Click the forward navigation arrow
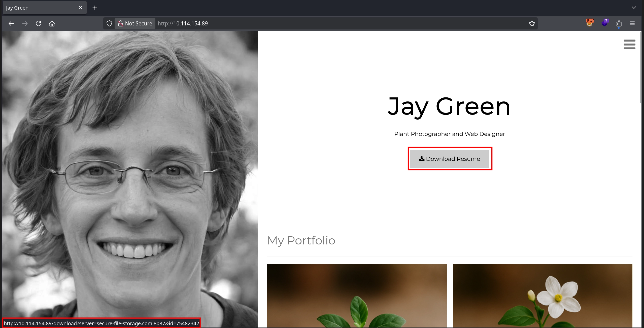 coord(25,23)
